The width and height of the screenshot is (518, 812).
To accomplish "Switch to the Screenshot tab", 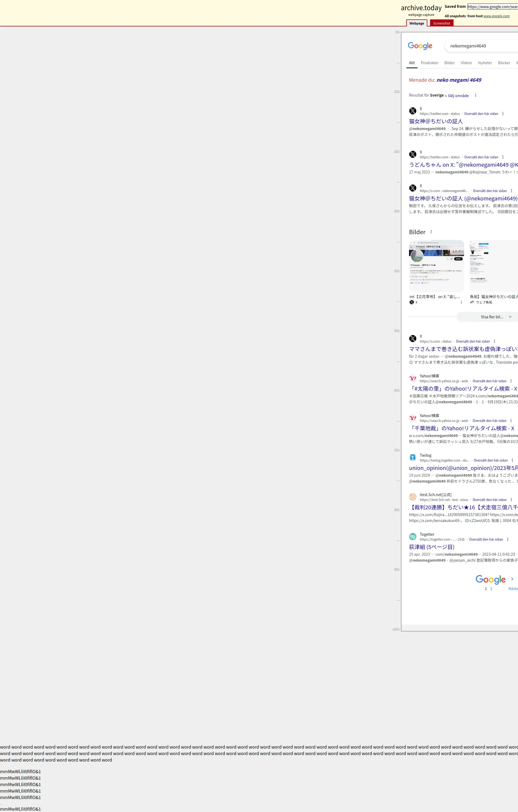I will click(441, 23).
